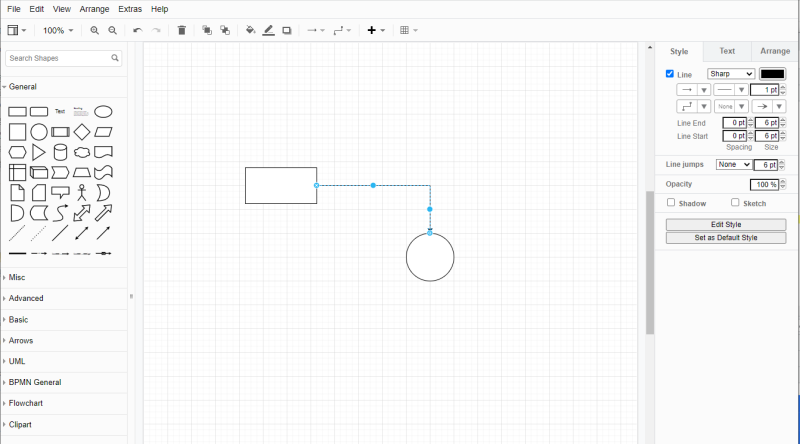
Task: Select the Cloud shape in General
Action: (82, 152)
